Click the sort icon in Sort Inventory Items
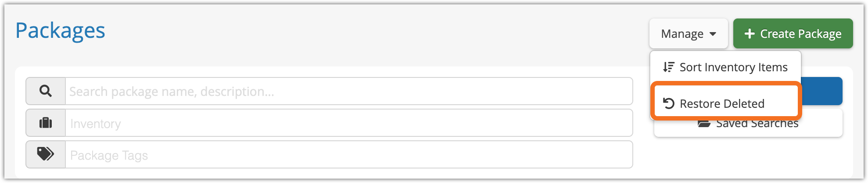The image size is (868, 183). (x=668, y=67)
